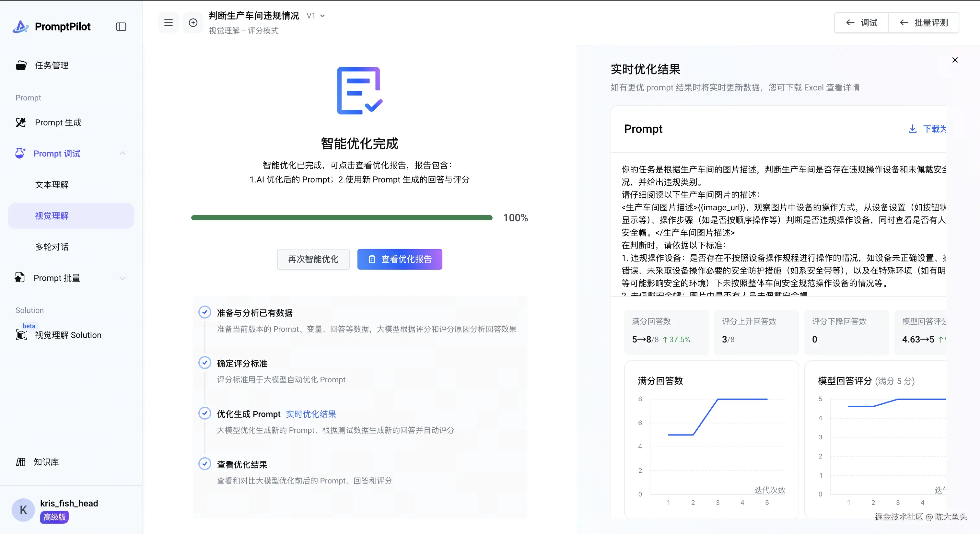
Task: Open the hamburger list menu icon
Action: (x=168, y=23)
